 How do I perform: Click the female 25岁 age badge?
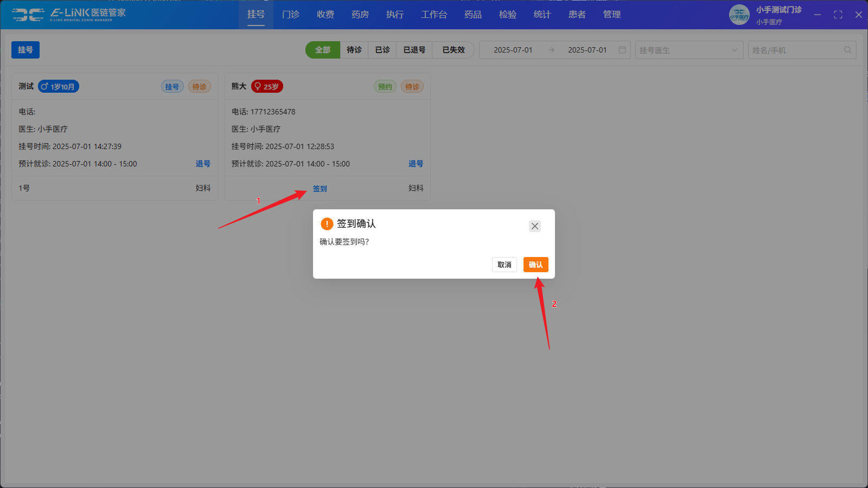pyautogui.click(x=267, y=86)
